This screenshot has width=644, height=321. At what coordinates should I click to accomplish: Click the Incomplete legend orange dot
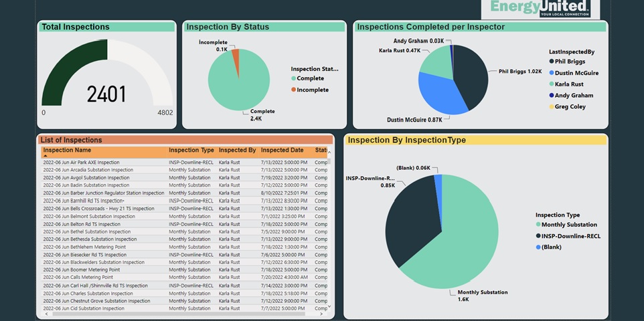tap(294, 90)
